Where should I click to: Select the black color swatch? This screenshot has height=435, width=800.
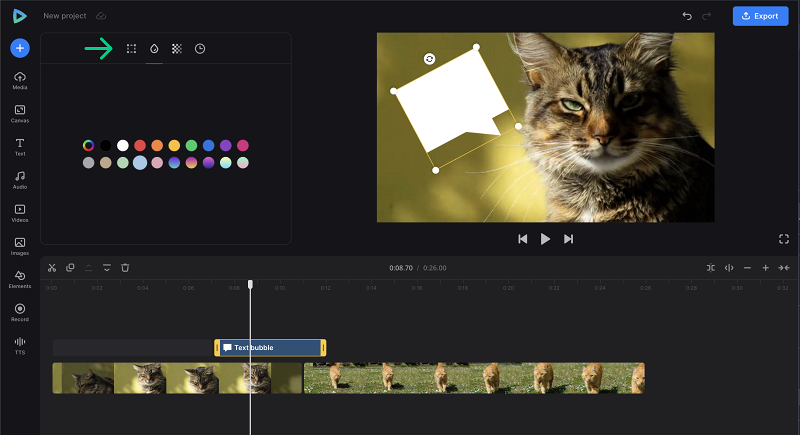106,145
